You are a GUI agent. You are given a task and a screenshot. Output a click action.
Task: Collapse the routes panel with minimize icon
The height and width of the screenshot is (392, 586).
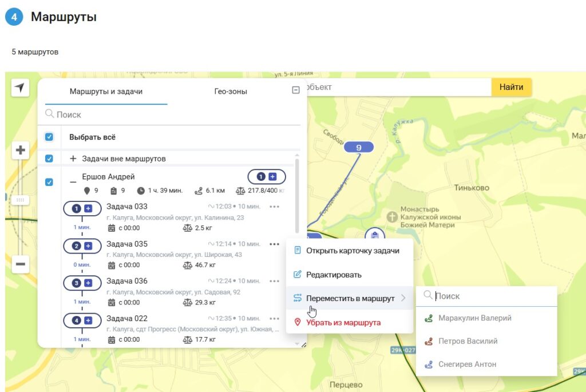[x=296, y=90]
